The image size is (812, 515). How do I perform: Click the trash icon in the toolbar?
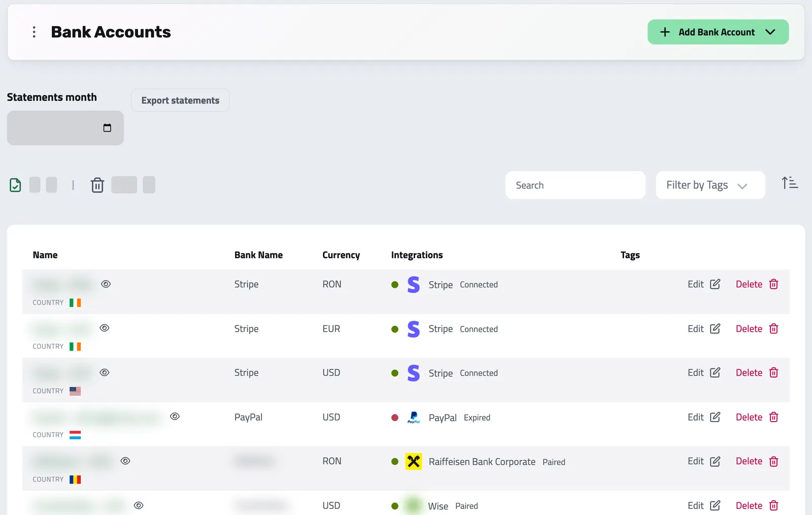tap(97, 185)
